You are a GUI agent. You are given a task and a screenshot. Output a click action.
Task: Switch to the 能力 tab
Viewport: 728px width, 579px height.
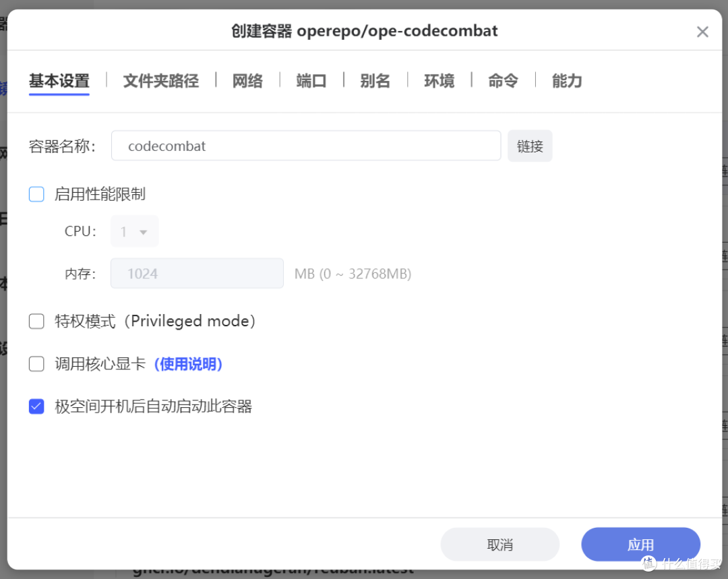tap(566, 81)
